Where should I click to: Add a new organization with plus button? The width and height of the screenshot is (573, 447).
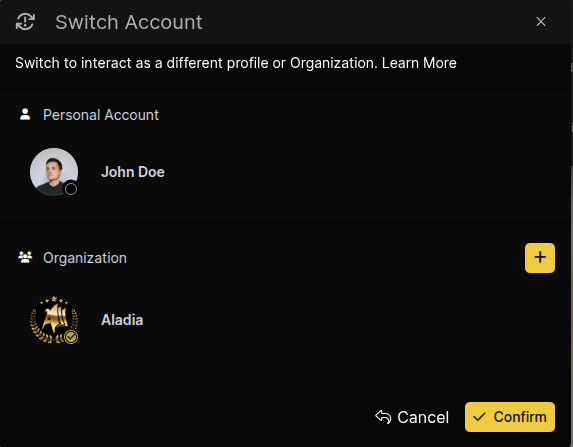coord(540,258)
